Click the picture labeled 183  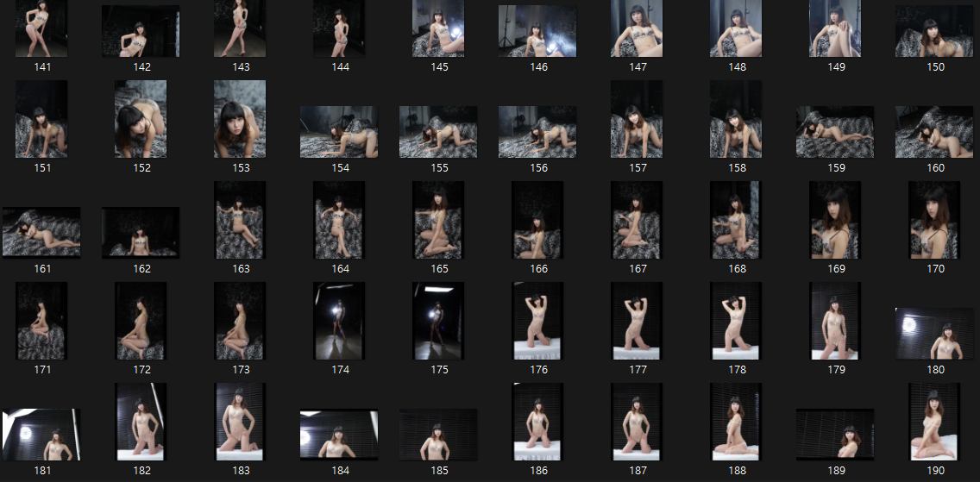tap(240, 422)
